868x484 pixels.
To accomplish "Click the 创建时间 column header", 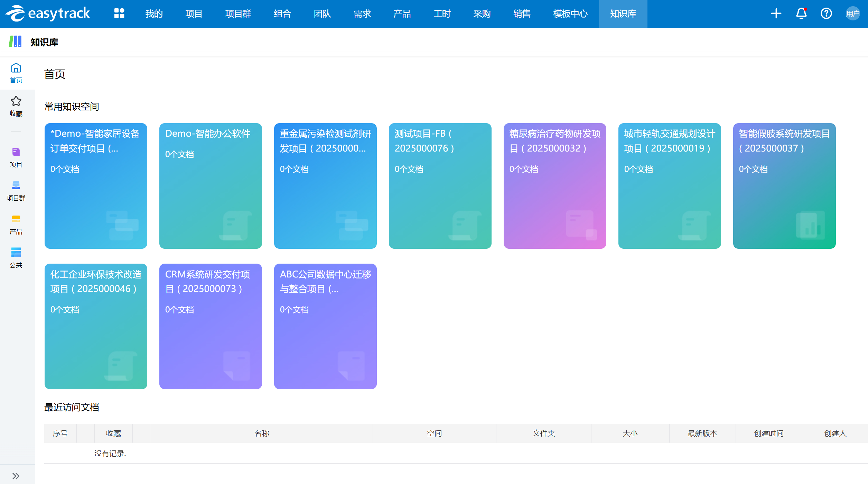I will (768, 433).
